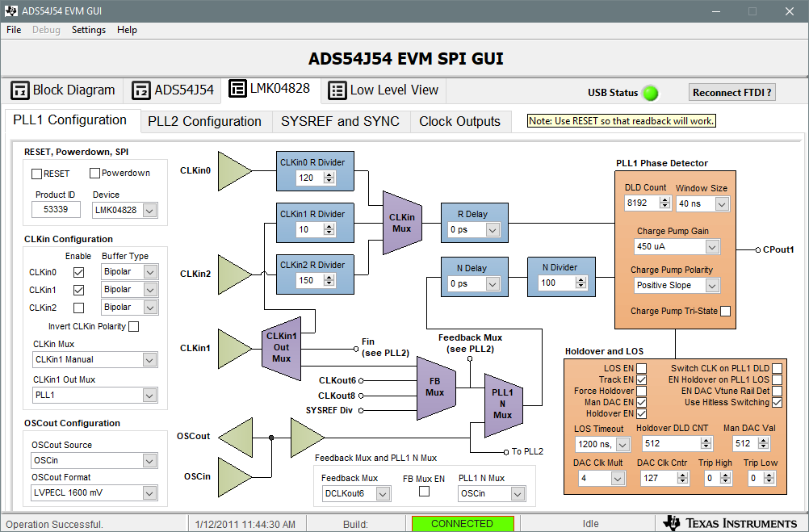Open the CLKin1 Out Mux dropdown
This screenshot has height=532, width=809.
pos(149,396)
